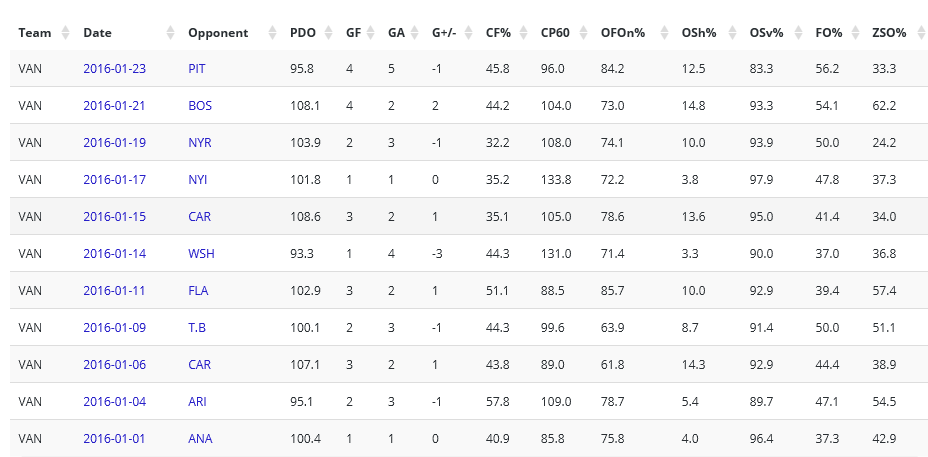Click sort arrows icon beside Date header
This screenshot has height=457, width=928.
tap(170, 33)
